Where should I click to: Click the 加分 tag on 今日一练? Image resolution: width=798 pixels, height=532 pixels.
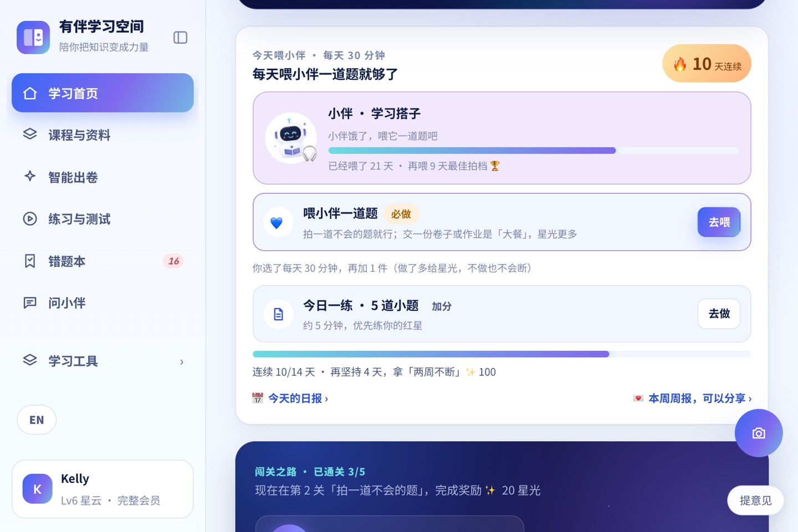click(x=442, y=306)
